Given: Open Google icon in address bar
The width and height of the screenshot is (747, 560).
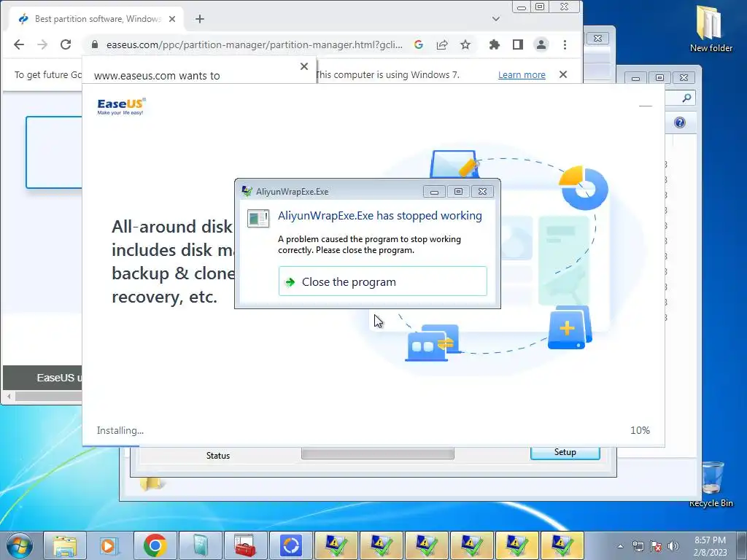Looking at the screenshot, I should 419,44.
